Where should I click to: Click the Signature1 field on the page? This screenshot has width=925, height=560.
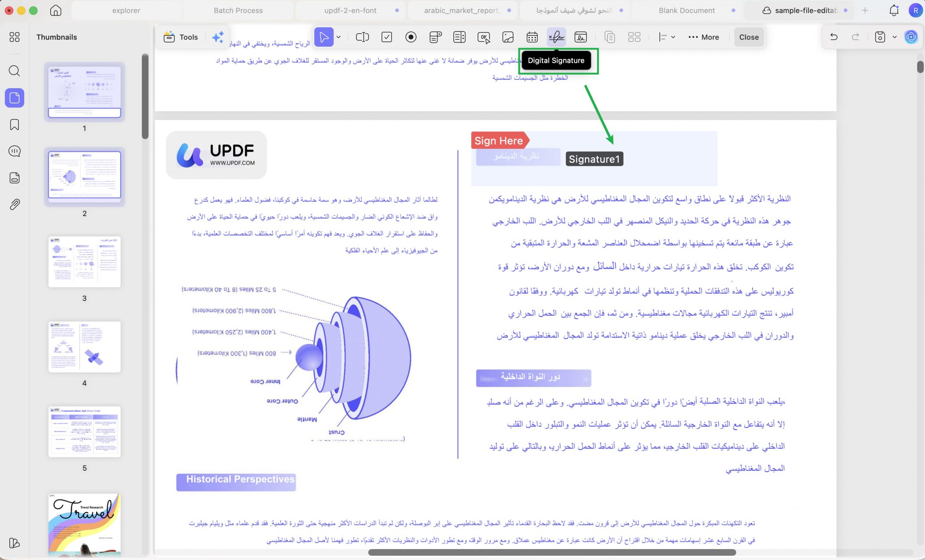pos(594,159)
